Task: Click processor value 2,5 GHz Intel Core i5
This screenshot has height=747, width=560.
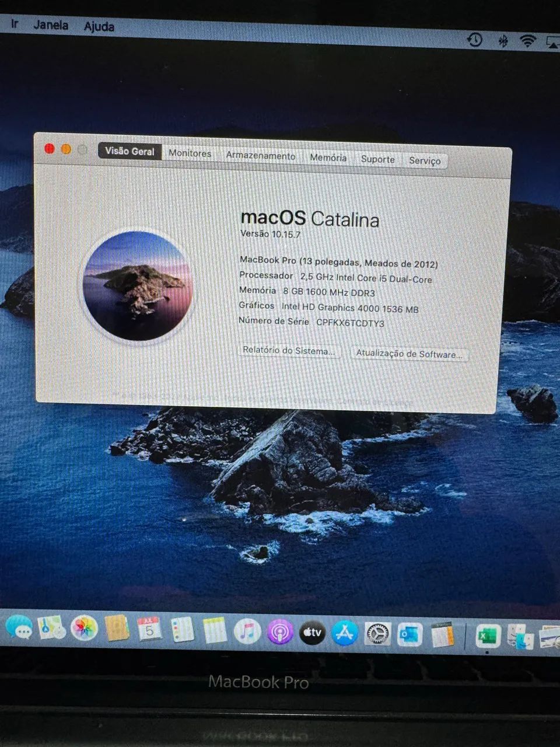Action: click(x=366, y=278)
